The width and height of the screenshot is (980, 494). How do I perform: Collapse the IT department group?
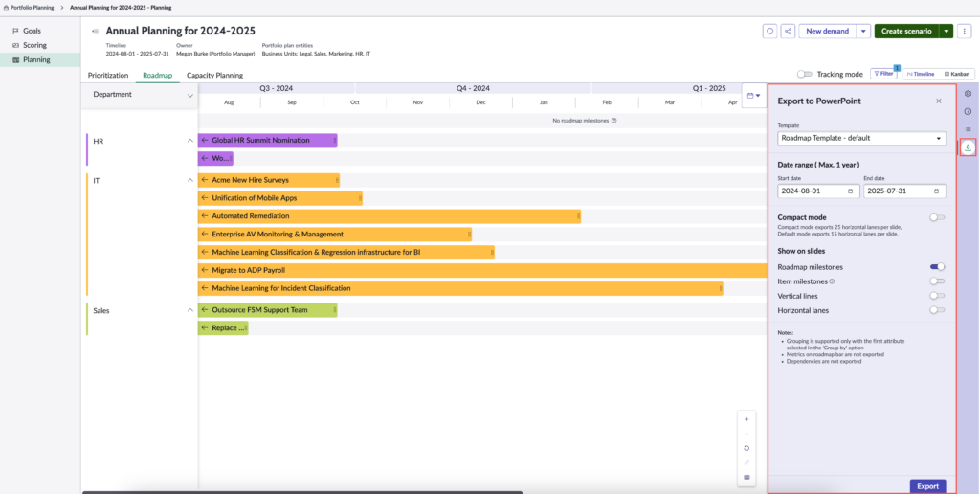(189, 180)
